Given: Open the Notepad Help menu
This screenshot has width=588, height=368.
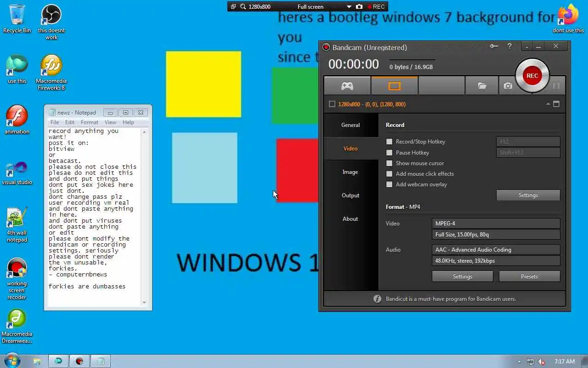Looking at the screenshot, I should (128, 122).
